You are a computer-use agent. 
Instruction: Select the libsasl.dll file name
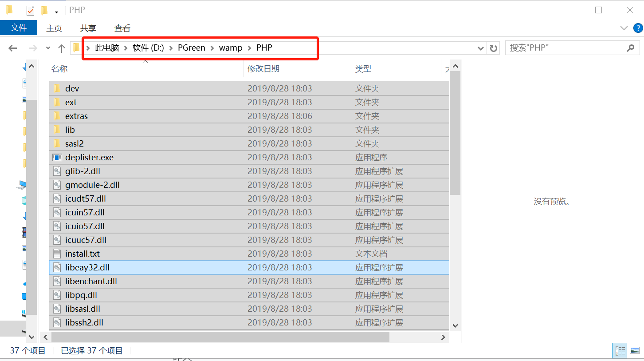(82, 309)
